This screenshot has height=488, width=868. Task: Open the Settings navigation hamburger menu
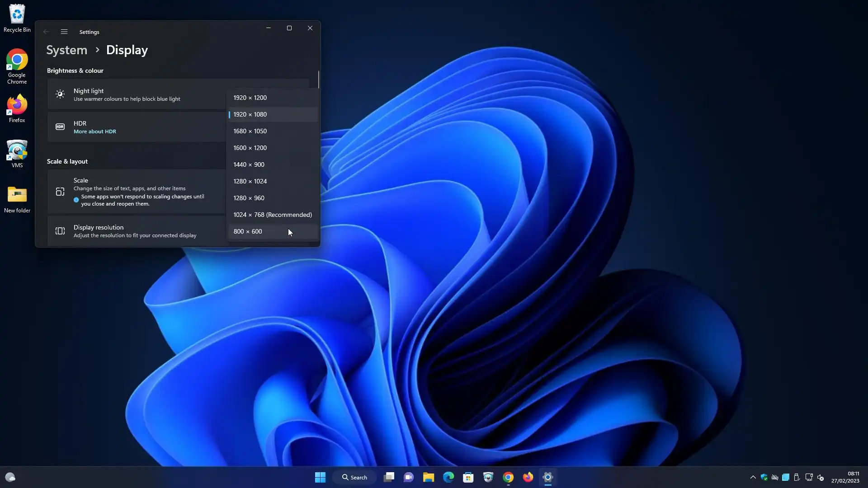(64, 32)
